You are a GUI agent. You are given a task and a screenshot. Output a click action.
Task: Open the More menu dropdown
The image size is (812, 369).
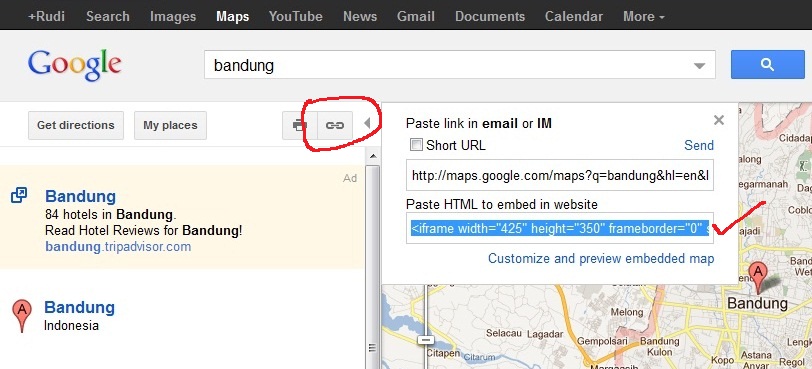pyautogui.click(x=644, y=17)
